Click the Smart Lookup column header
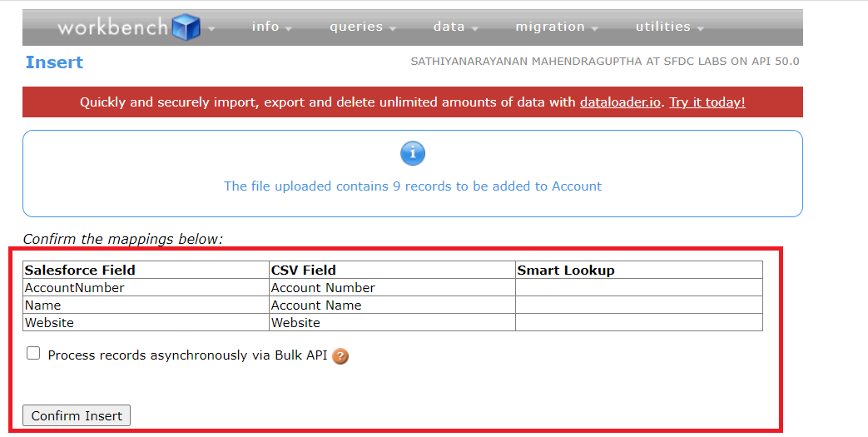This screenshot has width=868, height=437. (x=639, y=270)
